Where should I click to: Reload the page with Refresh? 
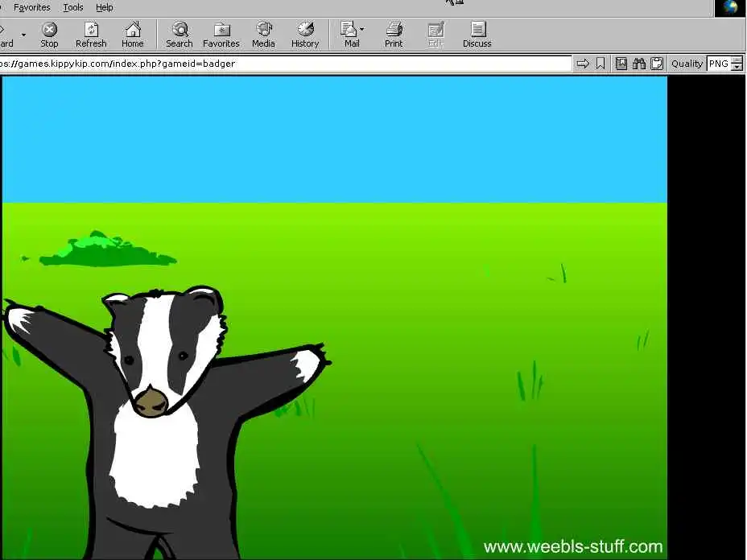[91, 35]
